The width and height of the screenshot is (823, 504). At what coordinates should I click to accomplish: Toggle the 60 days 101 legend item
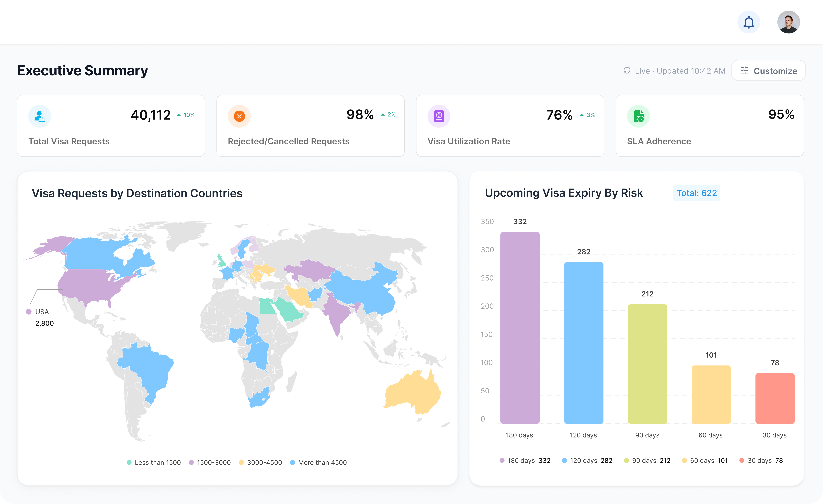click(705, 461)
